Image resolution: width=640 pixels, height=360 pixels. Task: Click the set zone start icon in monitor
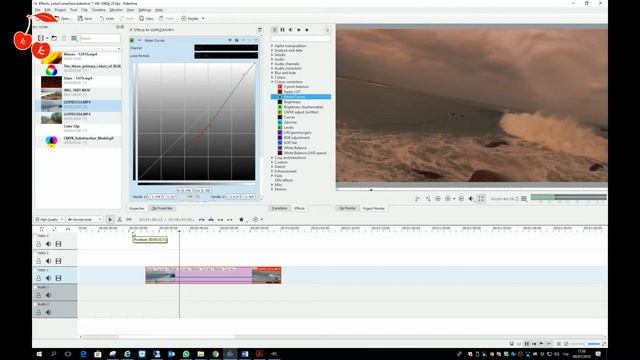pos(417,199)
